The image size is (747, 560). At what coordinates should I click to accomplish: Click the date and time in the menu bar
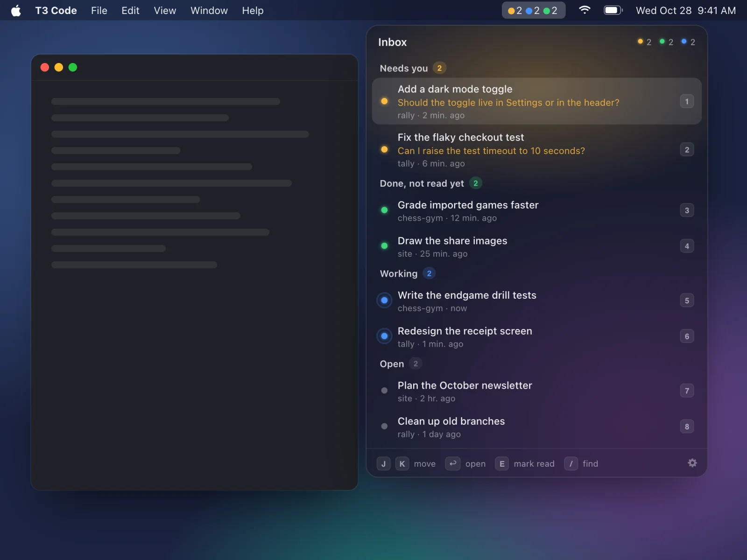coord(685,10)
